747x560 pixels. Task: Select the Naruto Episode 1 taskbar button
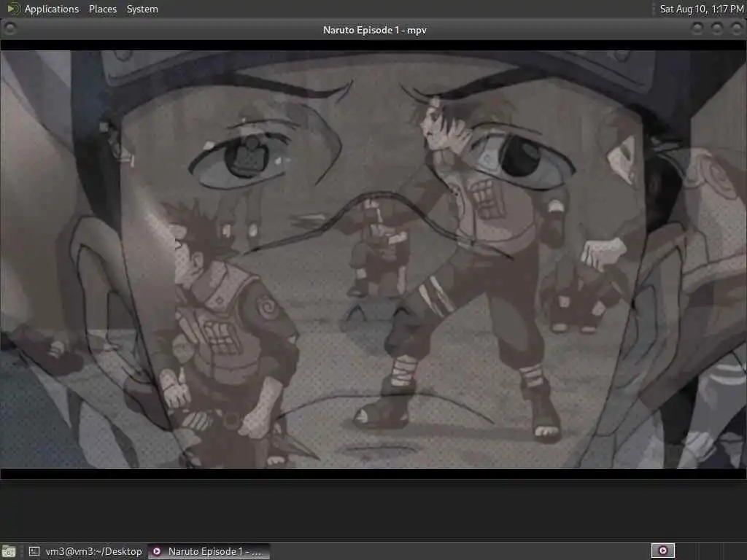point(209,551)
